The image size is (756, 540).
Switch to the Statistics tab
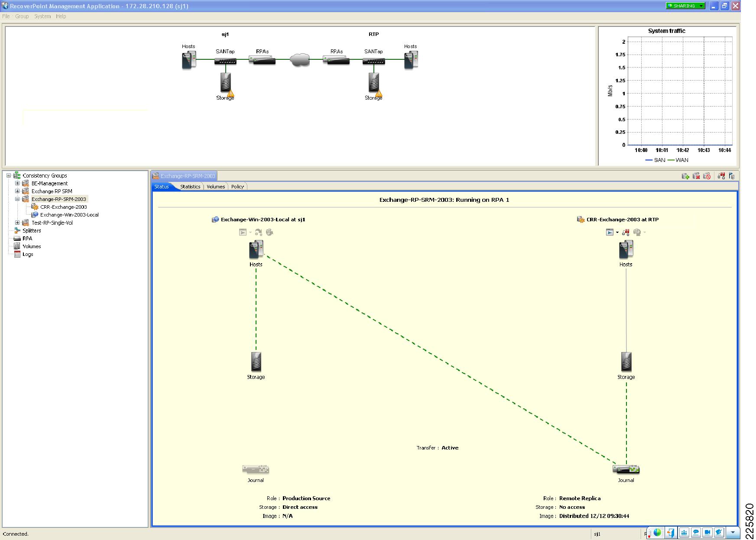(190, 187)
